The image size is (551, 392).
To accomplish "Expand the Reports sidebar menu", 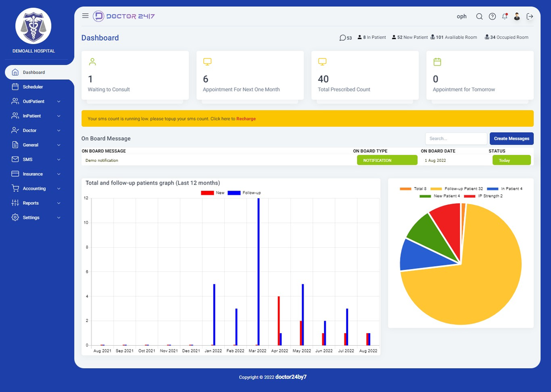I will (32, 203).
